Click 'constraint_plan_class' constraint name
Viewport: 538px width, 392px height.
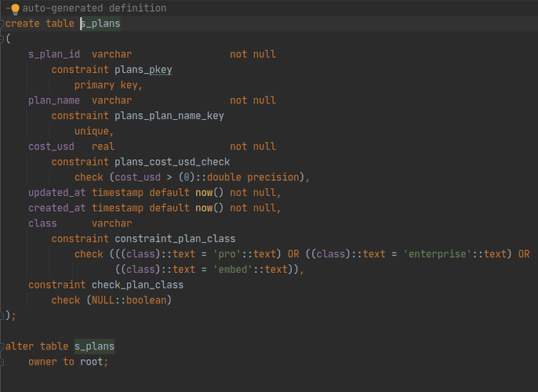175,238
